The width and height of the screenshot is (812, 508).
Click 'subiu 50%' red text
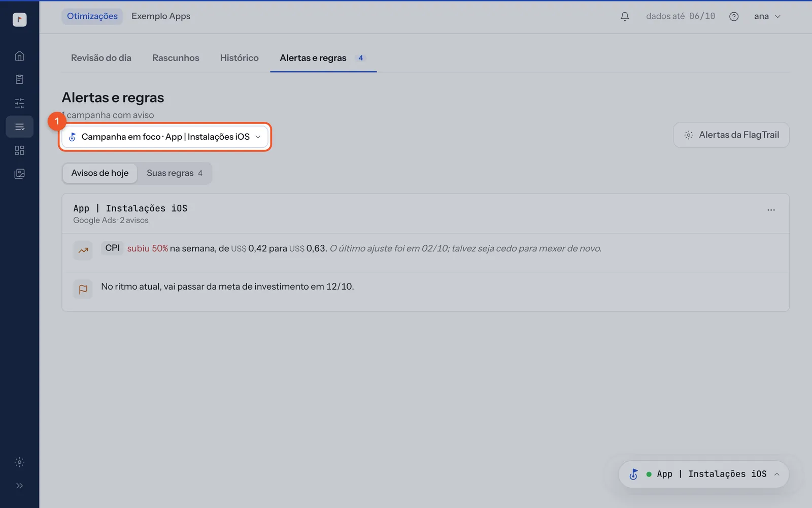tap(147, 248)
